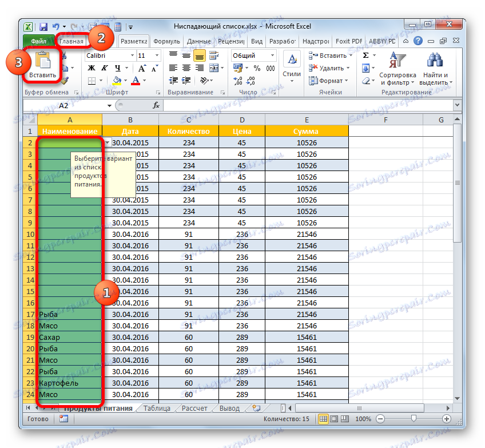Apply yellow fill color bucket
Viewport: 485px width, 448px height.
click(117, 81)
